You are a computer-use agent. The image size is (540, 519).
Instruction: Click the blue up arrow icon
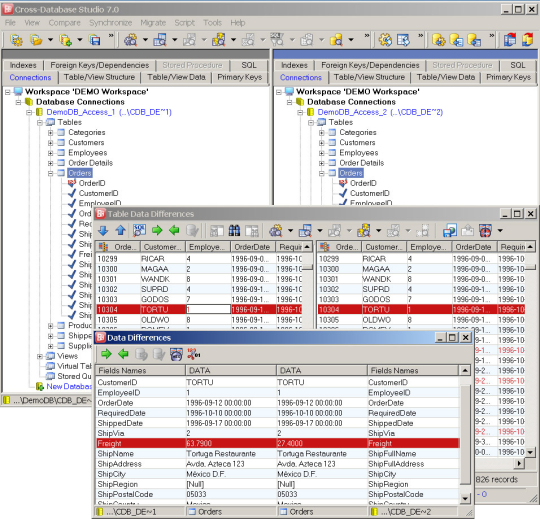click(120, 230)
